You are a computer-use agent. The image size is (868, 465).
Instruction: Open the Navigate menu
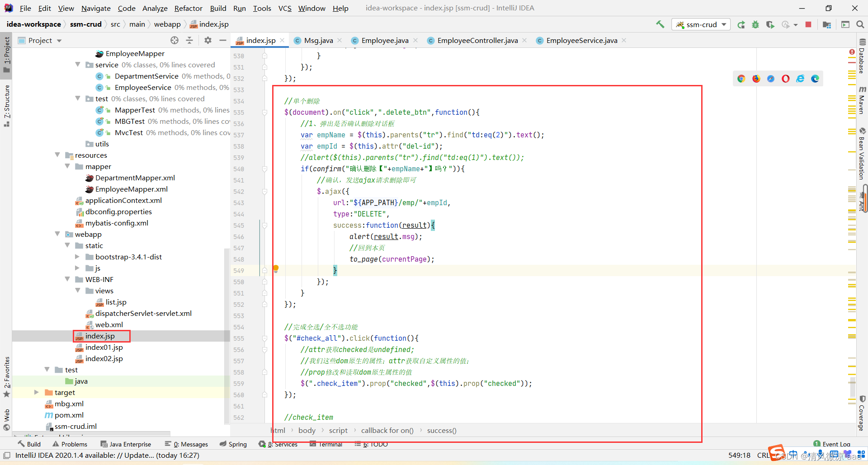96,8
